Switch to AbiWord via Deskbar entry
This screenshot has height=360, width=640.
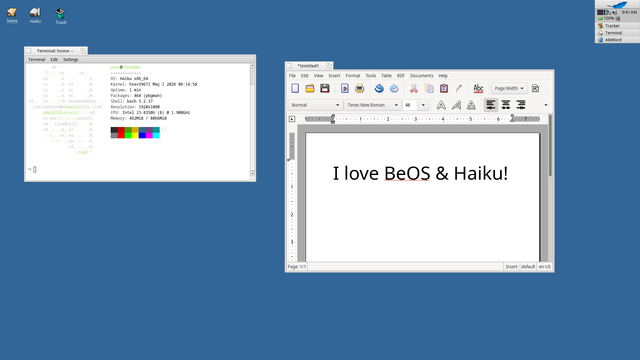click(617, 40)
